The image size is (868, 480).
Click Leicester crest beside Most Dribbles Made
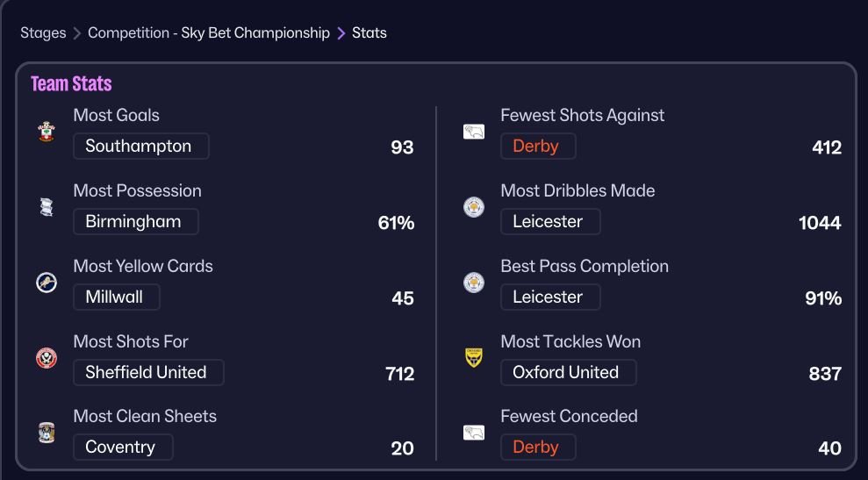474,207
